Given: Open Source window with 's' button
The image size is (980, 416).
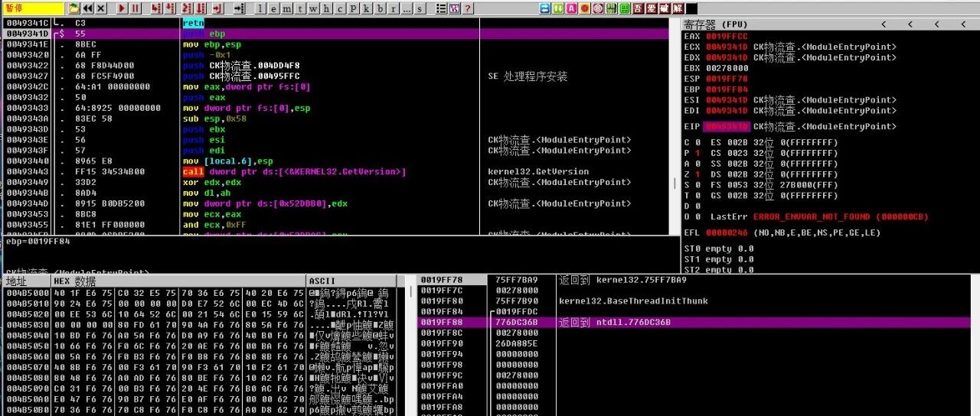Looking at the screenshot, I should coord(420,8).
